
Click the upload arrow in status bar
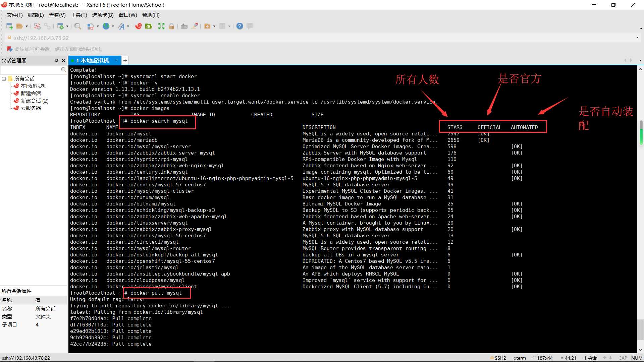point(604,358)
